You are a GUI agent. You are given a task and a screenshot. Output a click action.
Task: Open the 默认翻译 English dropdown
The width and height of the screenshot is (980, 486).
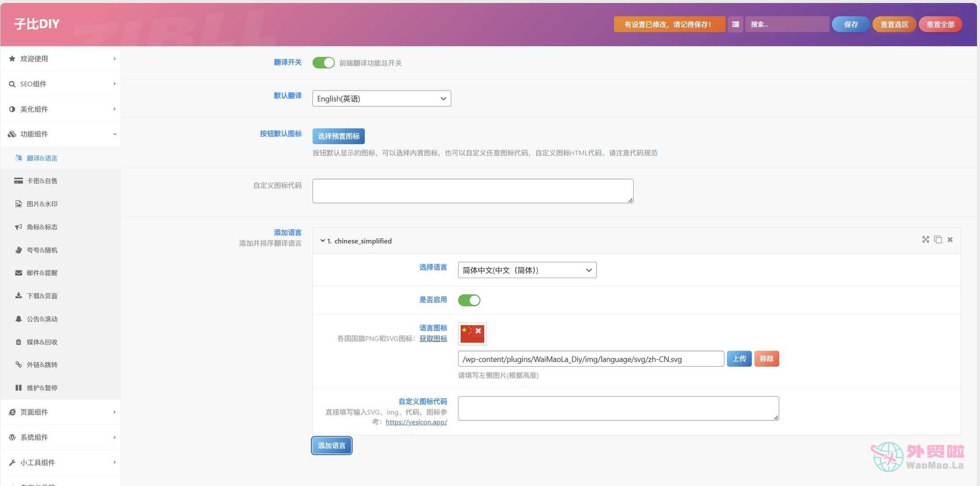tap(381, 99)
